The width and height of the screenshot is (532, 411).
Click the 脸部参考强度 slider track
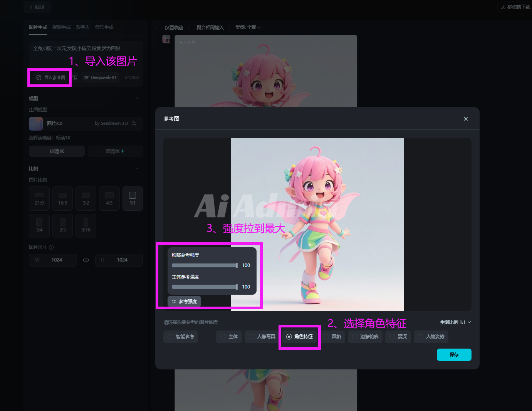(204, 265)
